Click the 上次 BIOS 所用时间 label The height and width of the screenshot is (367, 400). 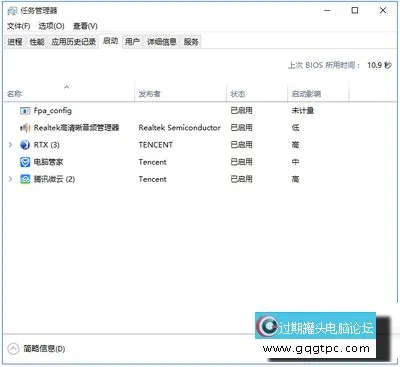click(x=324, y=65)
